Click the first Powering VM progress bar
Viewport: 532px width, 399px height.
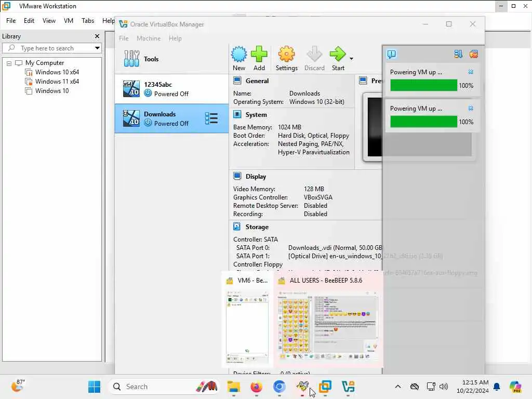point(423,86)
